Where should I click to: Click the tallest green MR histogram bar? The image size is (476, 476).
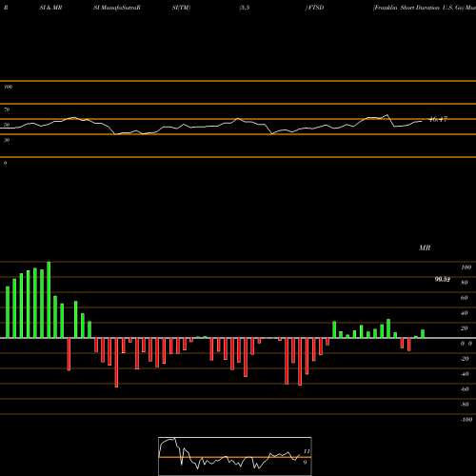click(49, 300)
